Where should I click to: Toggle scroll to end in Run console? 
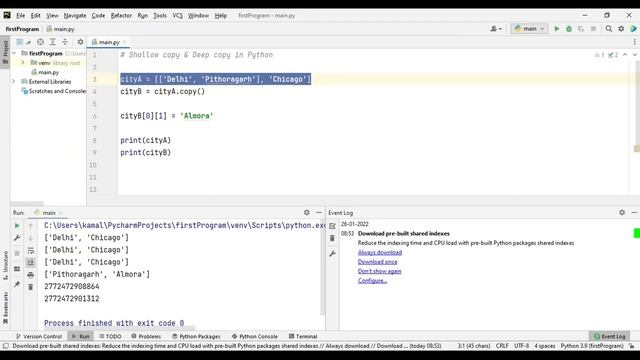point(31,262)
